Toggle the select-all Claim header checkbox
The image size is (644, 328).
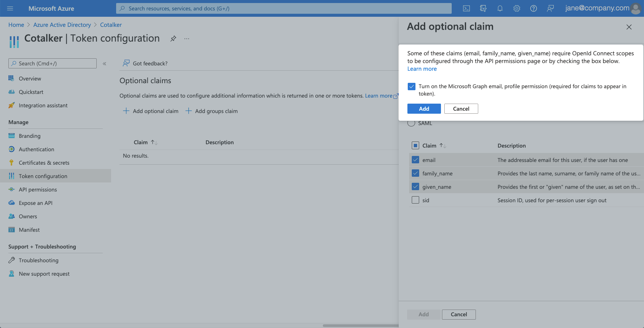pyautogui.click(x=415, y=145)
